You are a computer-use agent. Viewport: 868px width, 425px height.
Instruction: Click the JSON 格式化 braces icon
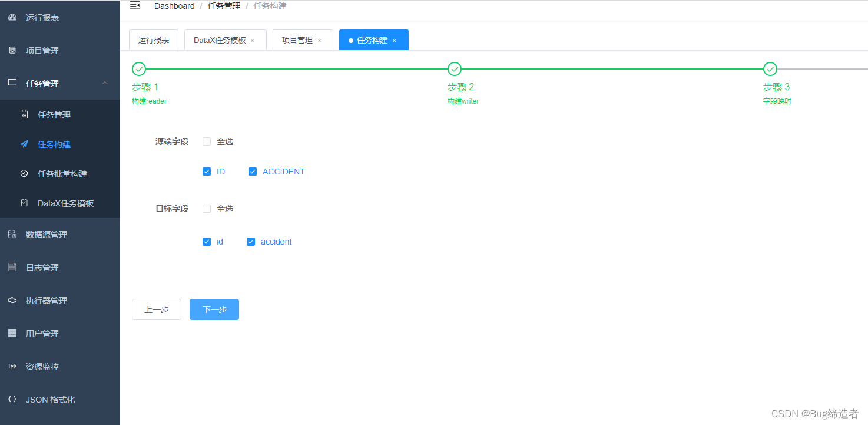pos(13,399)
